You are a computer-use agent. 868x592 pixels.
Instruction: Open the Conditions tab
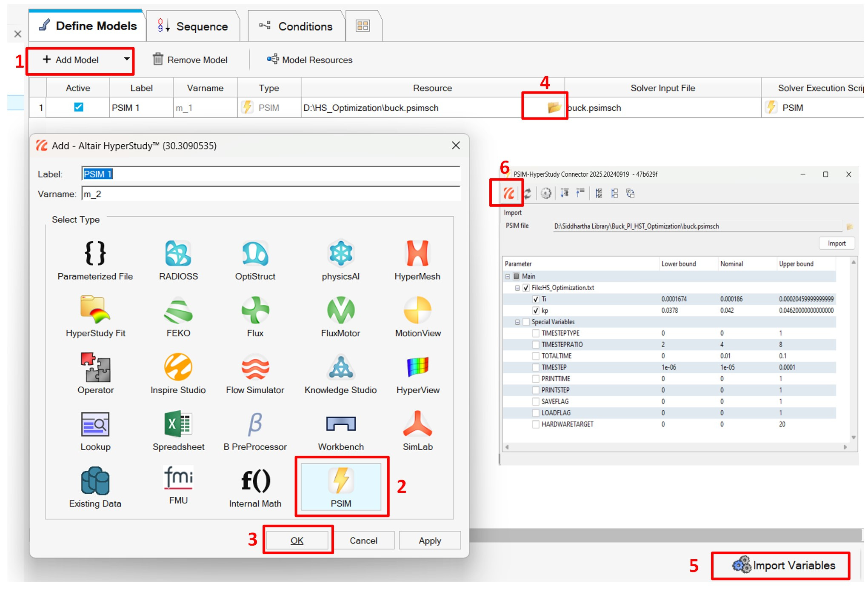[296, 26]
